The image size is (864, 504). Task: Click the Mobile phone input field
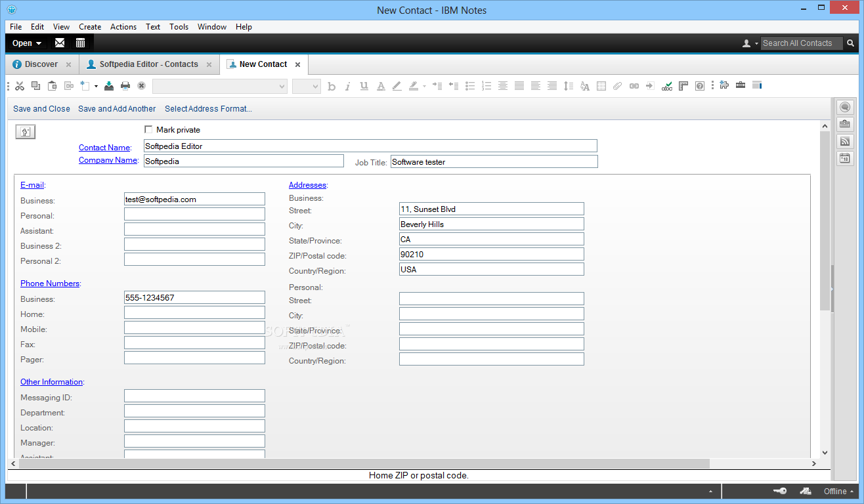tap(194, 327)
